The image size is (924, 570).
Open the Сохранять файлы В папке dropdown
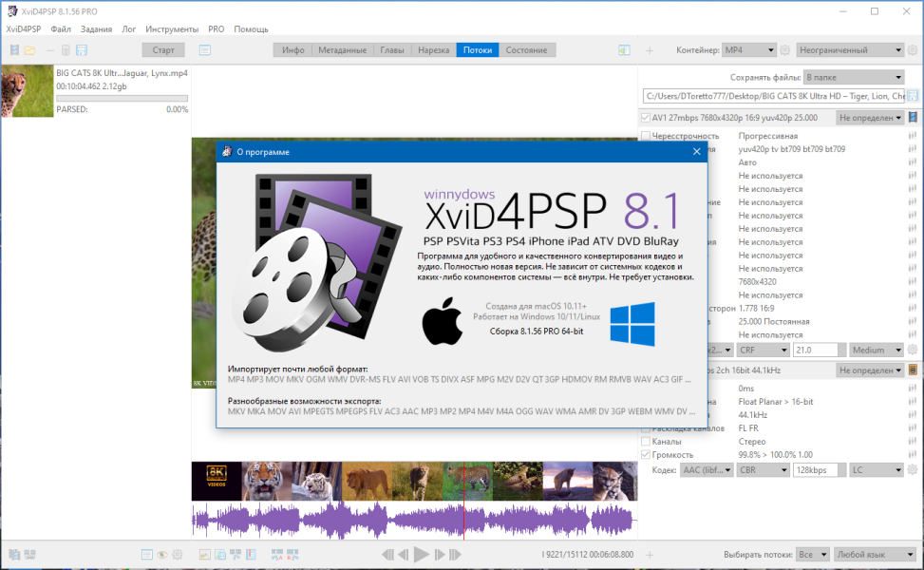[854, 77]
